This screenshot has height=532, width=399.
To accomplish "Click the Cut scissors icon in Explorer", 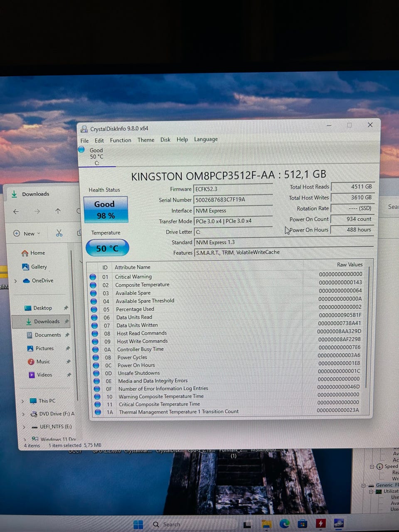I will 59,233.
